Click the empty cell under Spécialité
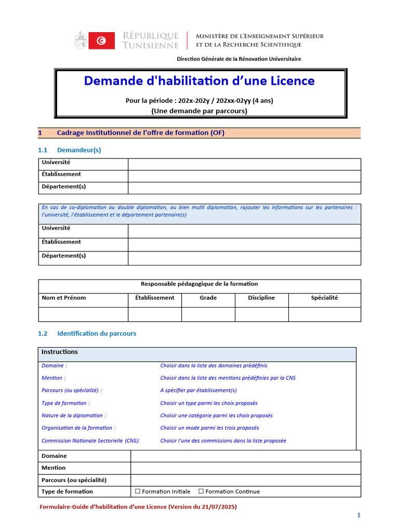Image resolution: width=399 pixels, height=532 pixels. point(325,314)
